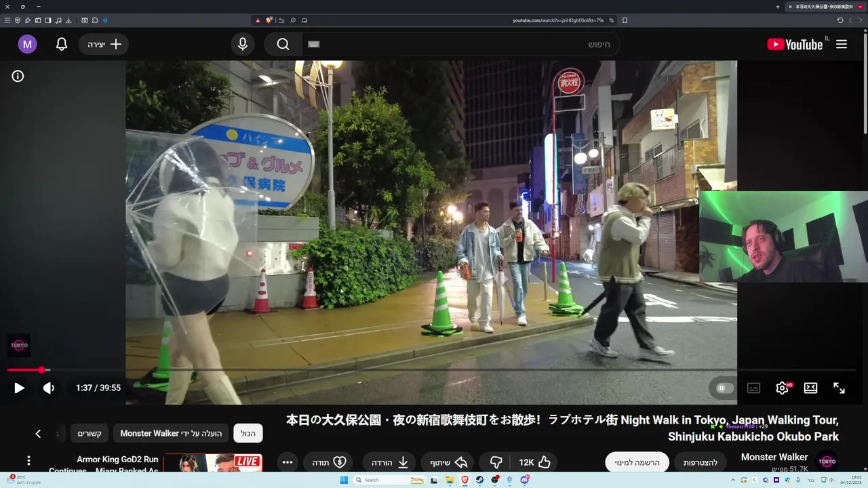Dislike the video thumbs down

point(496,462)
